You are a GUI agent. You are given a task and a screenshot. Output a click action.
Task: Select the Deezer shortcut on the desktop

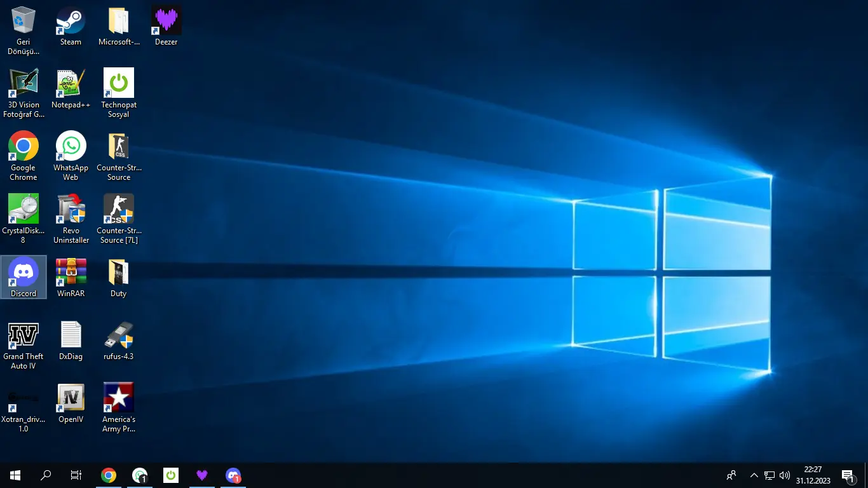(x=166, y=26)
